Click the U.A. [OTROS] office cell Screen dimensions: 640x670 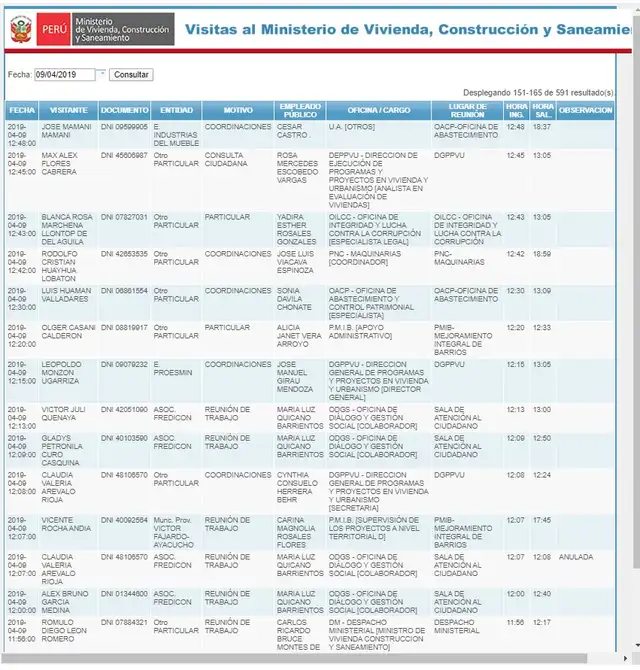[352, 127]
